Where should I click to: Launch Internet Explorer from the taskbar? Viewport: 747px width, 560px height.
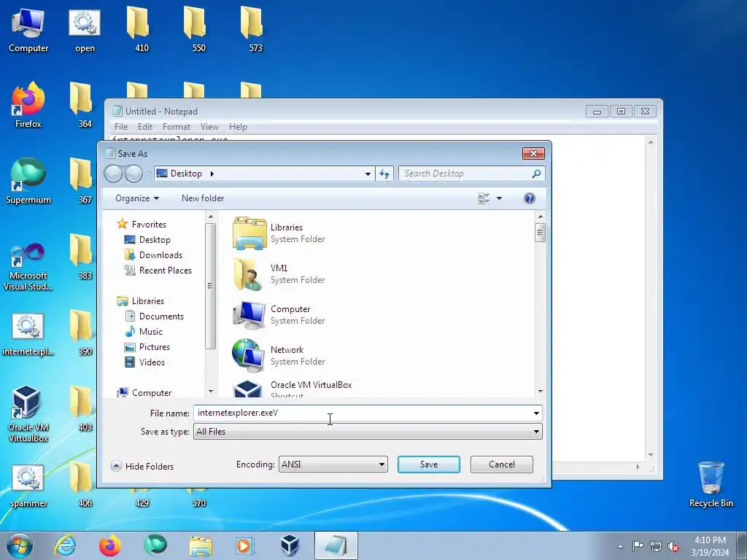pyautogui.click(x=65, y=545)
